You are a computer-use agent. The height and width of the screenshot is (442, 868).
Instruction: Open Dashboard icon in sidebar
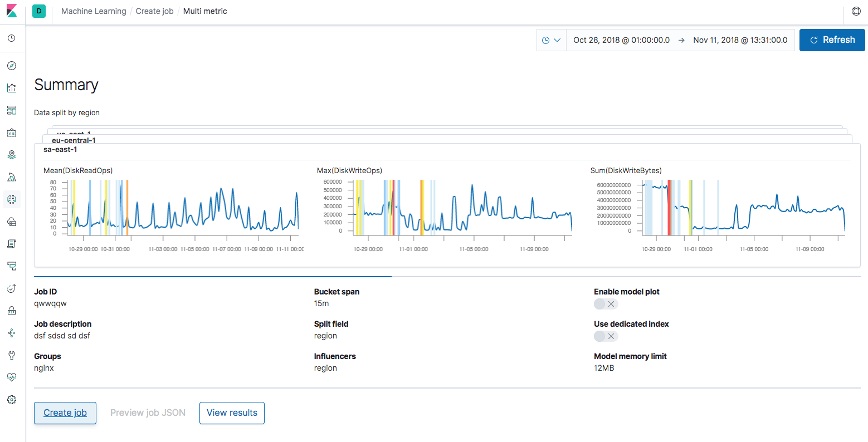point(12,110)
